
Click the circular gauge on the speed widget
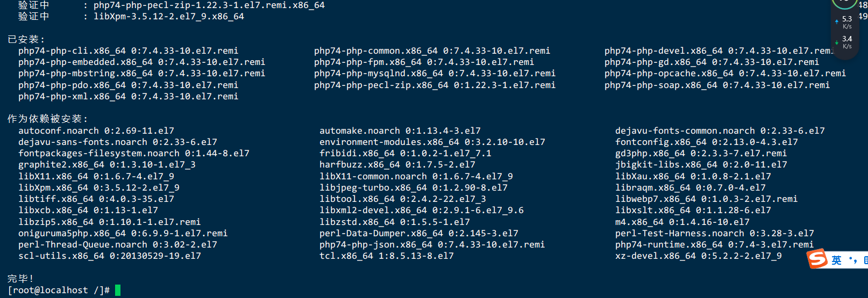[845, 4]
